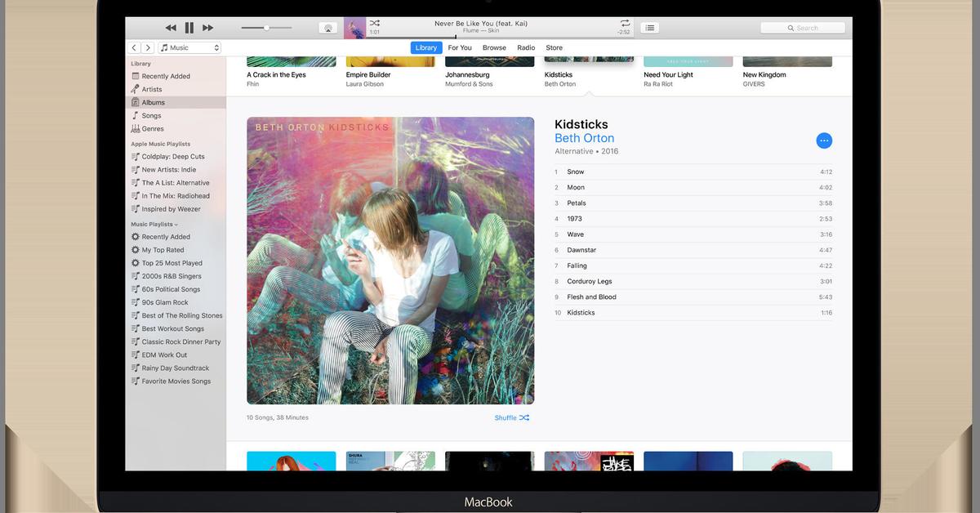Image resolution: width=980 pixels, height=513 pixels.
Task: Click the now playing artwork thumbnail
Action: pos(354,28)
